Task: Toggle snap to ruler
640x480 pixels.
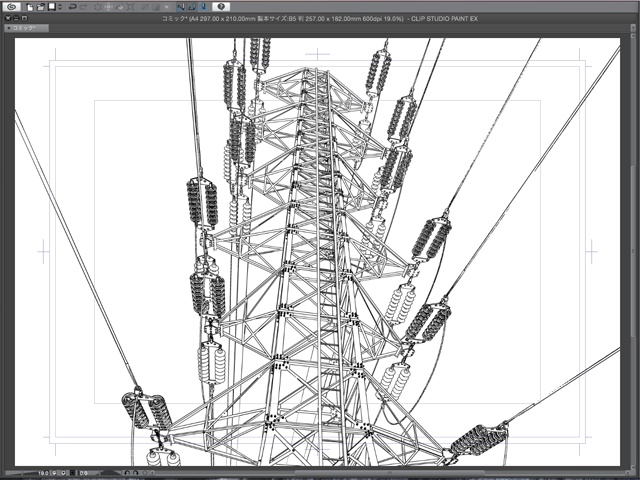Action: tap(181, 7)
